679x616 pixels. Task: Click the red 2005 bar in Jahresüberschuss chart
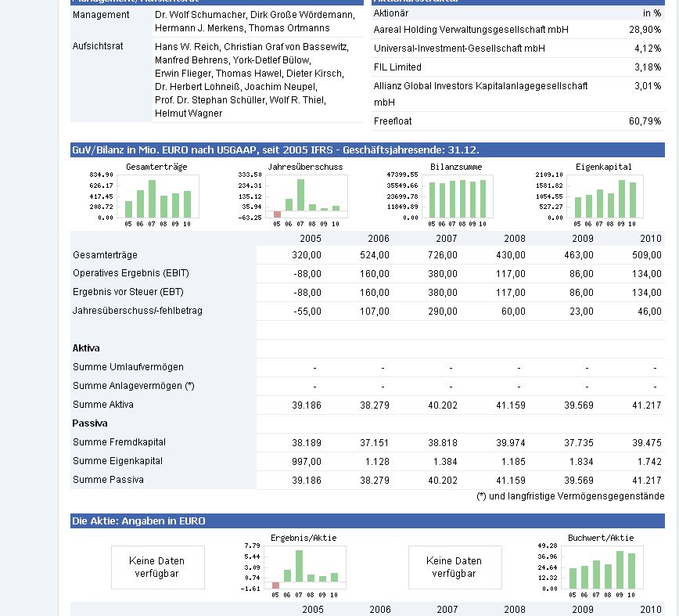click(277, 214)
